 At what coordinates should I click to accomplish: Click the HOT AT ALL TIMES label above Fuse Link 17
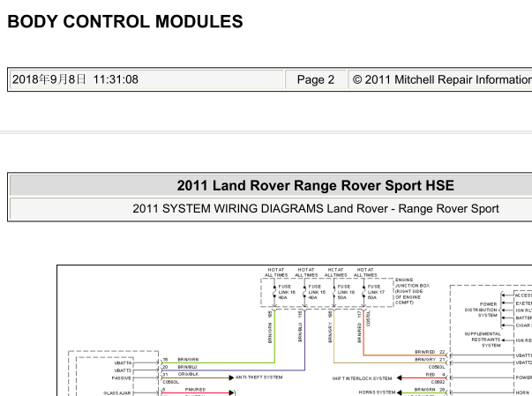[x=365, y=273]
